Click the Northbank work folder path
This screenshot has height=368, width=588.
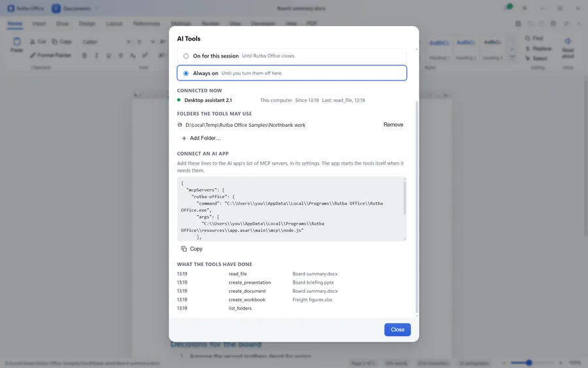[x=245, y=125]
